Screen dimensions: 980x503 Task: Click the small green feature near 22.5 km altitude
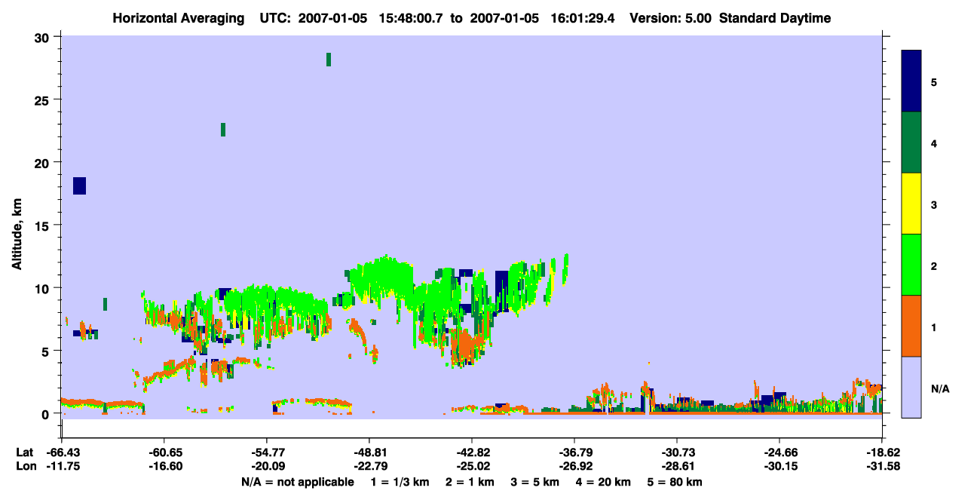point(223,130)
